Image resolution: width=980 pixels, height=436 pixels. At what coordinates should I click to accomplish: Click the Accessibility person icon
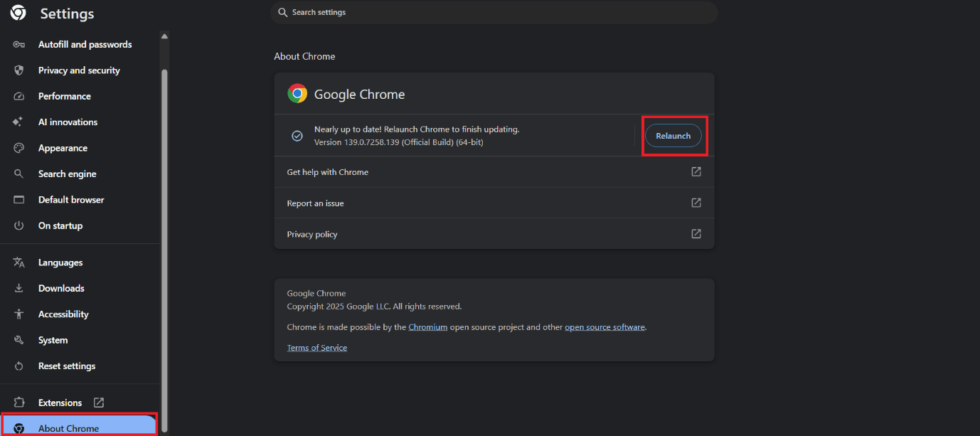[19, 314]
